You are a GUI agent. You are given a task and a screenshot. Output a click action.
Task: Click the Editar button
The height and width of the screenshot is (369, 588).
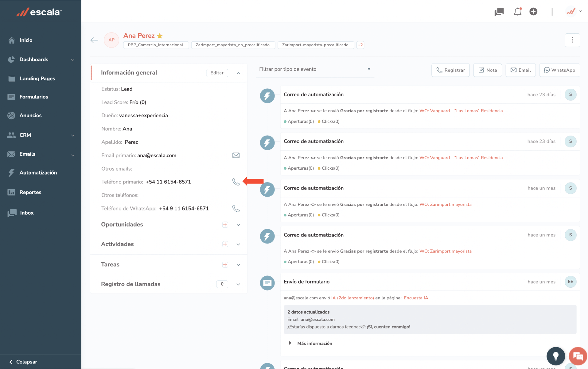click(217, 73)
